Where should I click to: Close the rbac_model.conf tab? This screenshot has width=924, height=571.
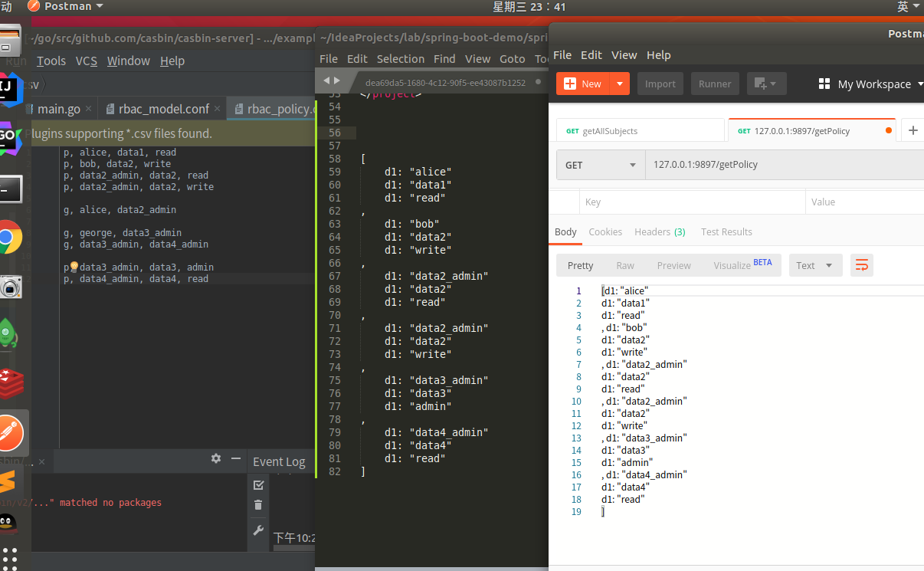tap(219, 110)
